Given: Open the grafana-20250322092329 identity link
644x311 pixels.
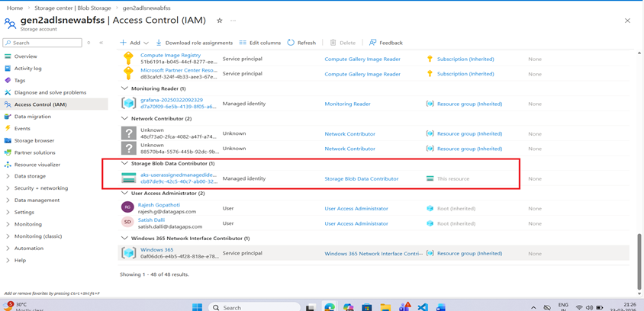Looking at the screenshot, I should tap(172, 100).
